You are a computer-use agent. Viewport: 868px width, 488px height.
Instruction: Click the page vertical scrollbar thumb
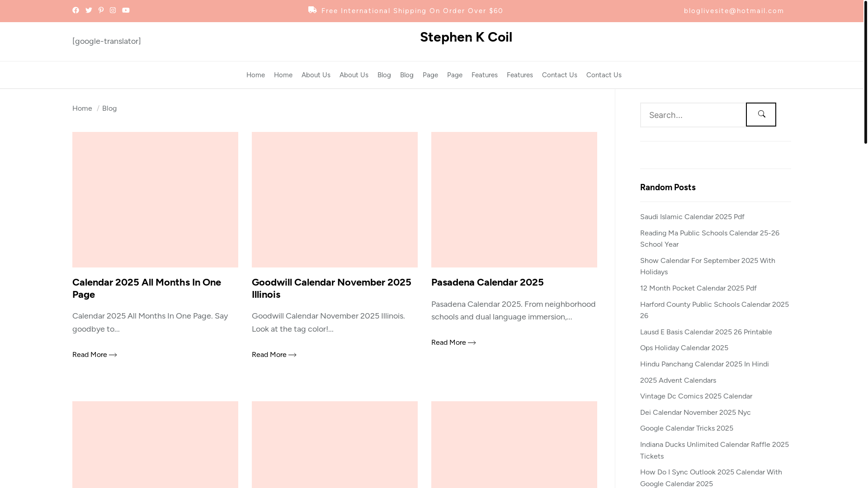click(x=865, y=72)
